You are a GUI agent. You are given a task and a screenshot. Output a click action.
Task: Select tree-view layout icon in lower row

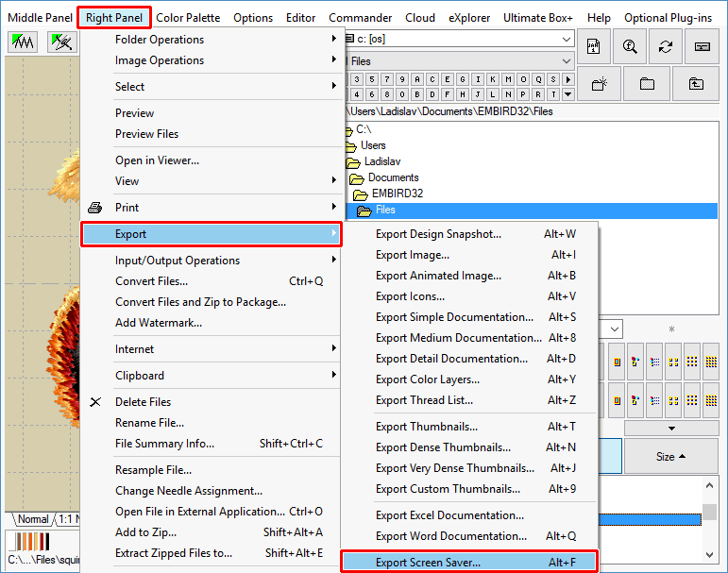point(635,400)
